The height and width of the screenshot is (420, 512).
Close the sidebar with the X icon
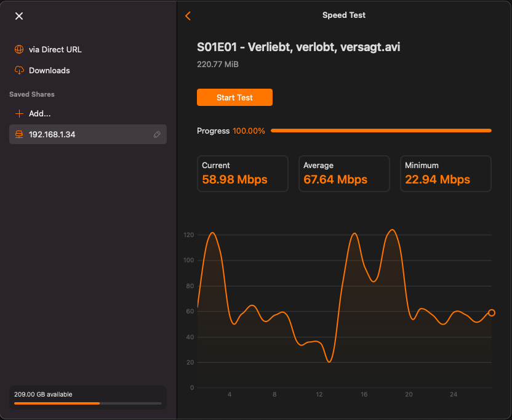pyautogui.click(x=19, y=16)
